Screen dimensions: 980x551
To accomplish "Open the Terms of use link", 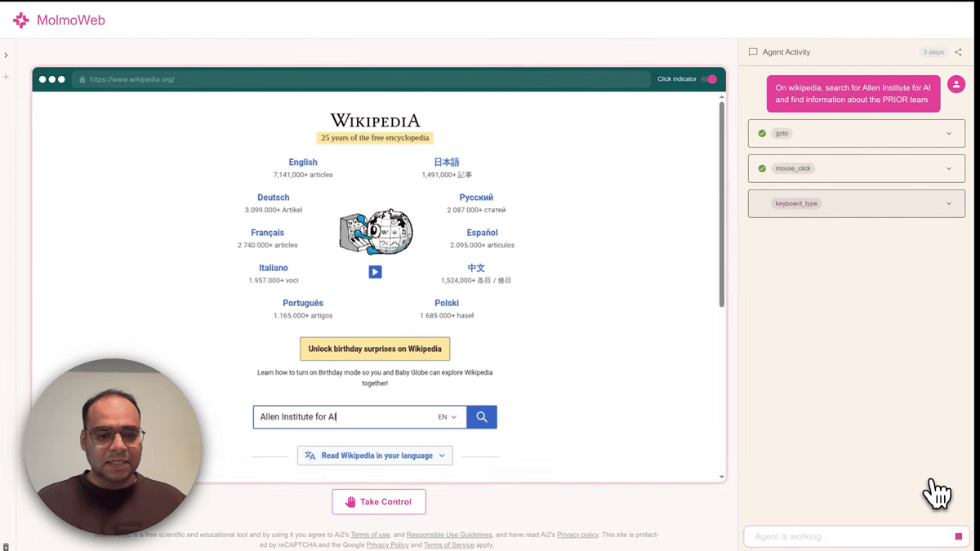I will (370, 535).
